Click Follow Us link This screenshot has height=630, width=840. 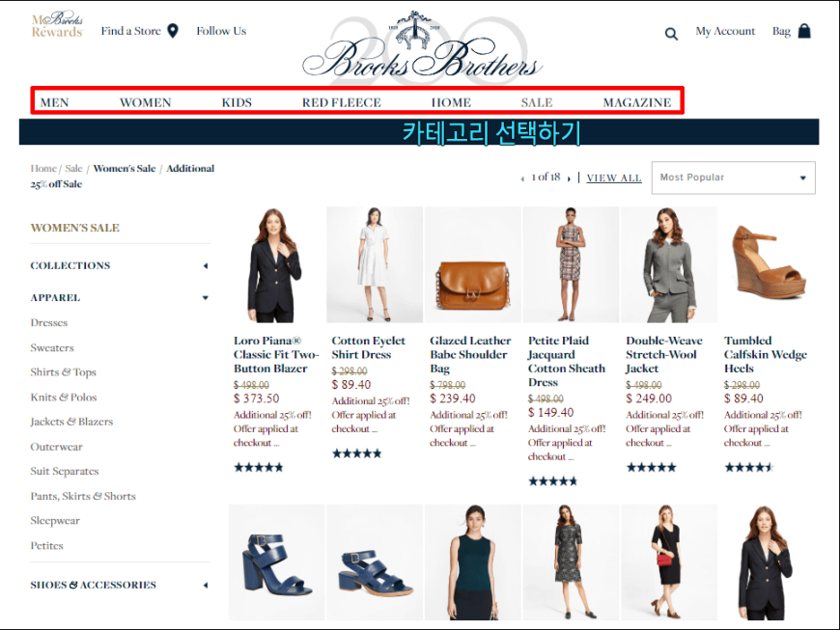[x=221, y=31]
